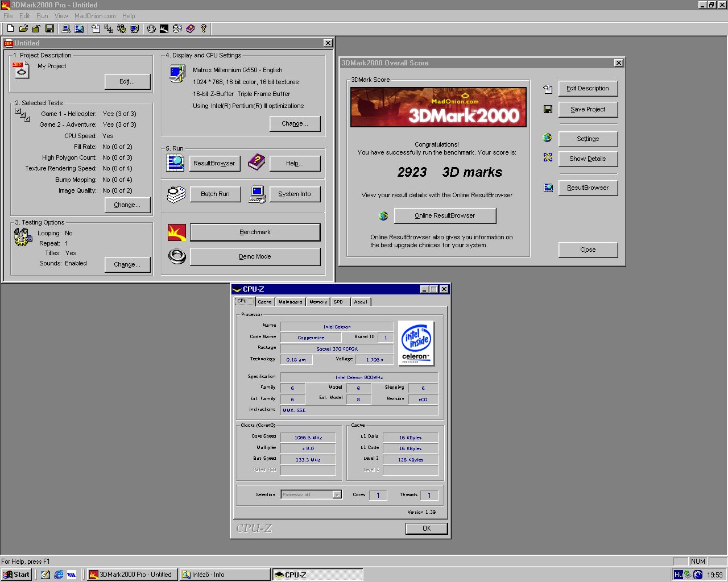Open Settings in the score dialog
Screen dimensions: 728x582
tap(588, 139)
